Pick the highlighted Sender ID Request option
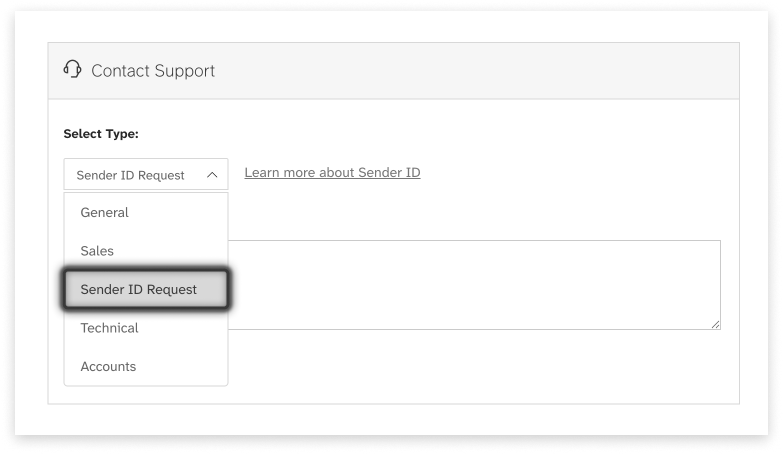783x454 pixels. pyautogui.click(x=139, y=290)
